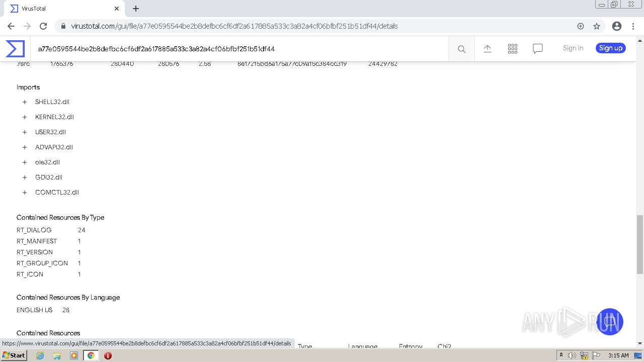Open the comments chat icon
644x362 pixels.
[538, 48]
